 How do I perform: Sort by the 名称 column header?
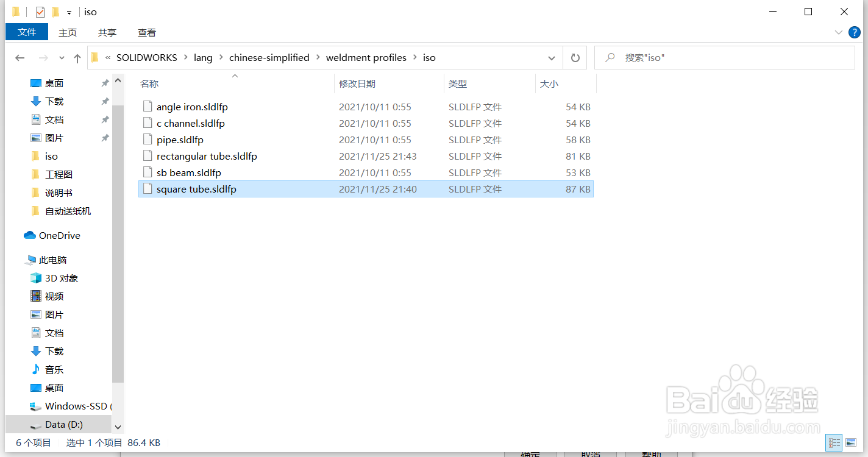tap(236, 84)
